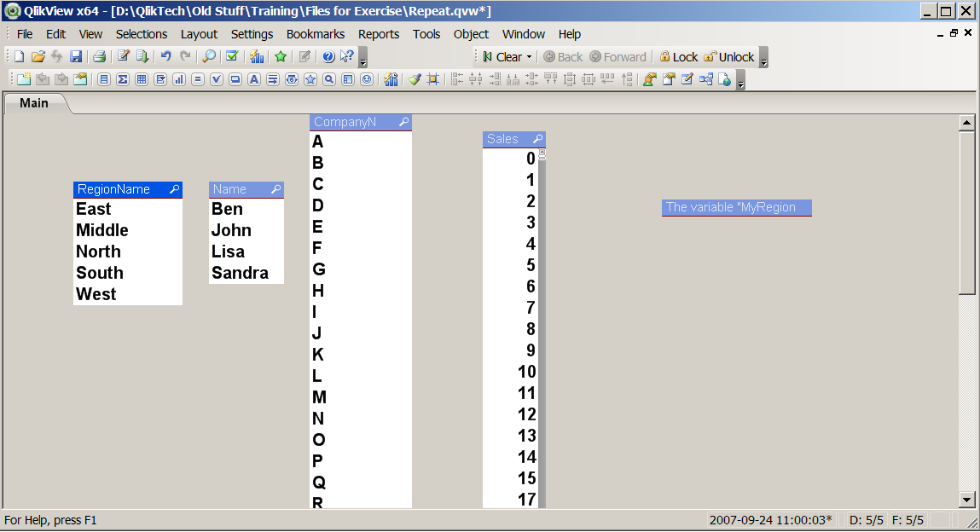
Task: Select Middle in the RegionName list
Action: (127, 230)
